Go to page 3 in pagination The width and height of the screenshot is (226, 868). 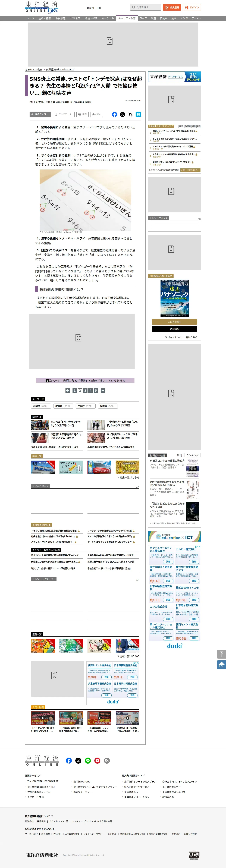pyautogui.click(x=85, y=391)
